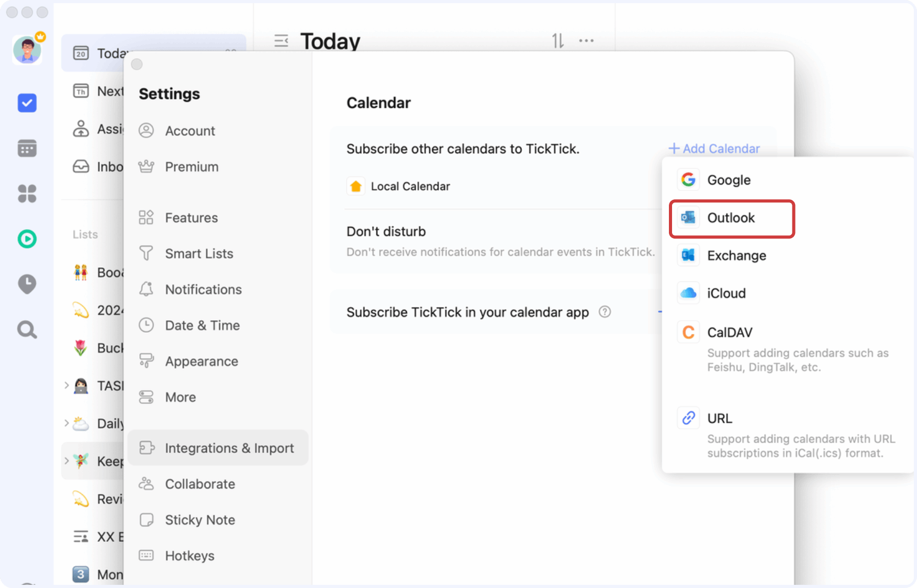
Task: Open the user profile avatar
Action: (27, 50)
